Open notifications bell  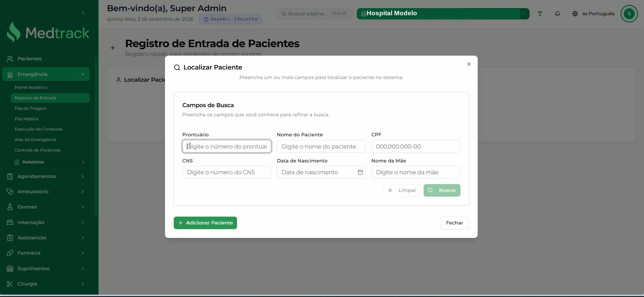point(557,14)
